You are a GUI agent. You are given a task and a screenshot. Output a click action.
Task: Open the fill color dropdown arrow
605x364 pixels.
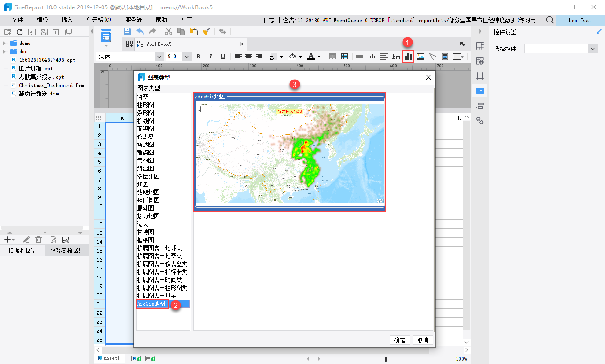point(300,57)
